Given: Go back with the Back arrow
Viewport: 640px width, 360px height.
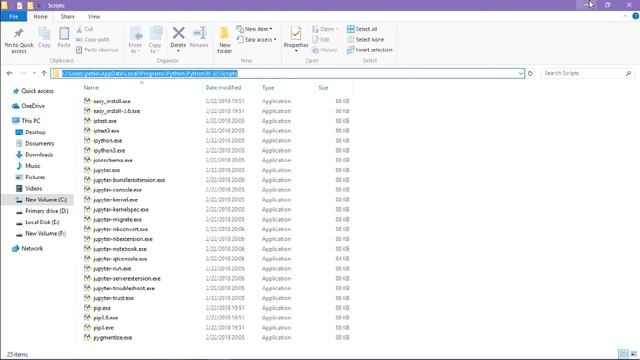Looking at the screenshot, I should tap(10, 73).
